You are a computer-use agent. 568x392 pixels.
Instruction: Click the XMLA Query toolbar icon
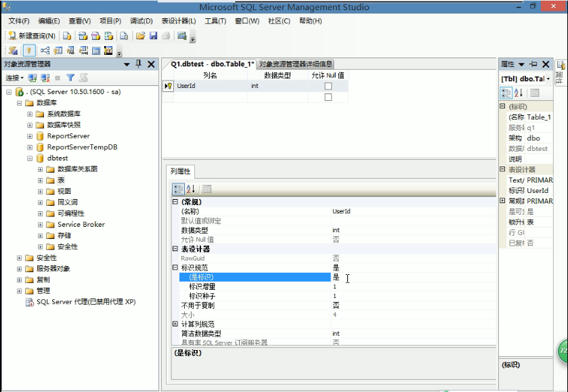[109, 35]
